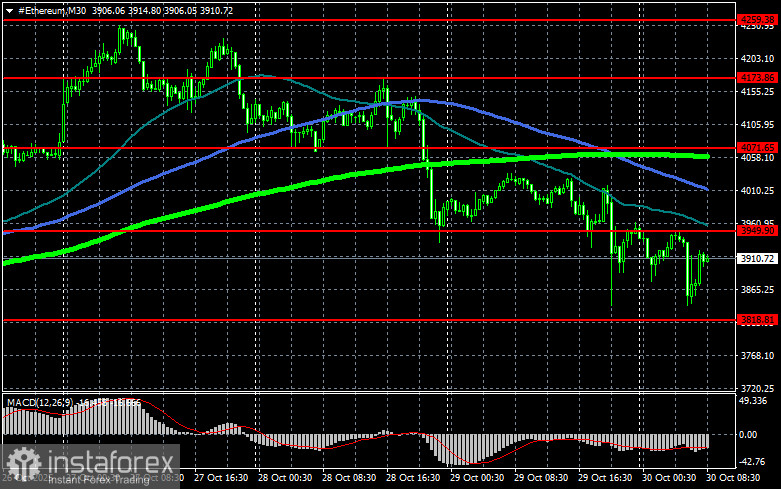Select the 3720.25 price axis value

pos(757,388)
